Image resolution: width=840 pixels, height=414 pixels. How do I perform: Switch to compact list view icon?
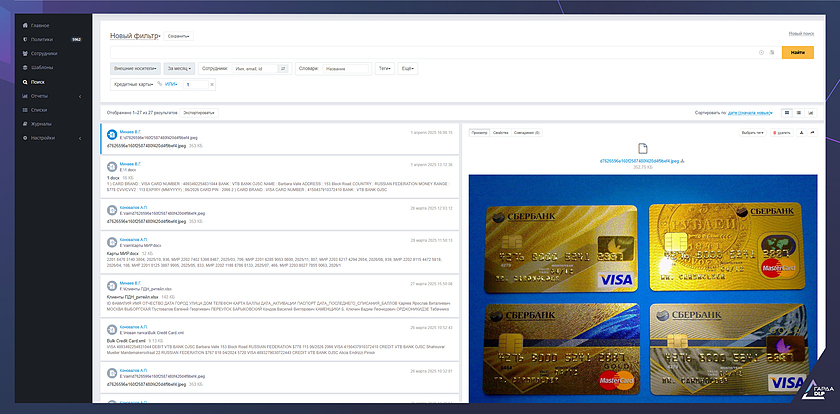pos(798,113)
